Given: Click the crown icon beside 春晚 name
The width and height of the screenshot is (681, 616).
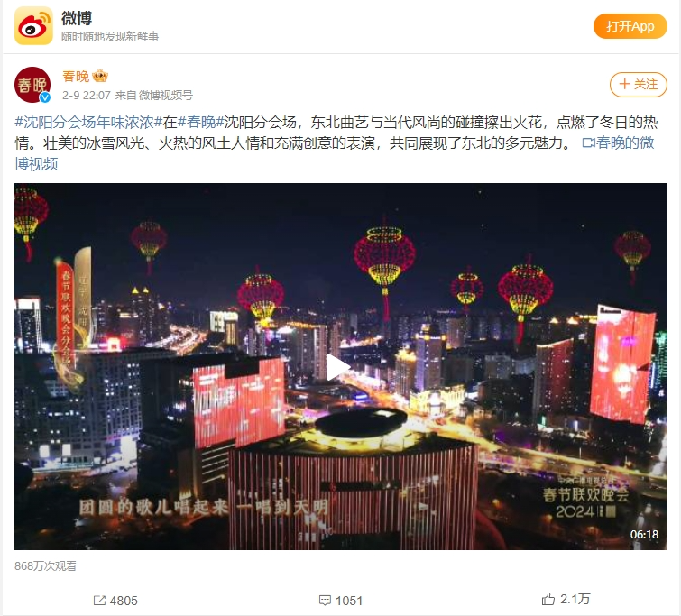Looking at the screenshot, I should click(100, 77).
